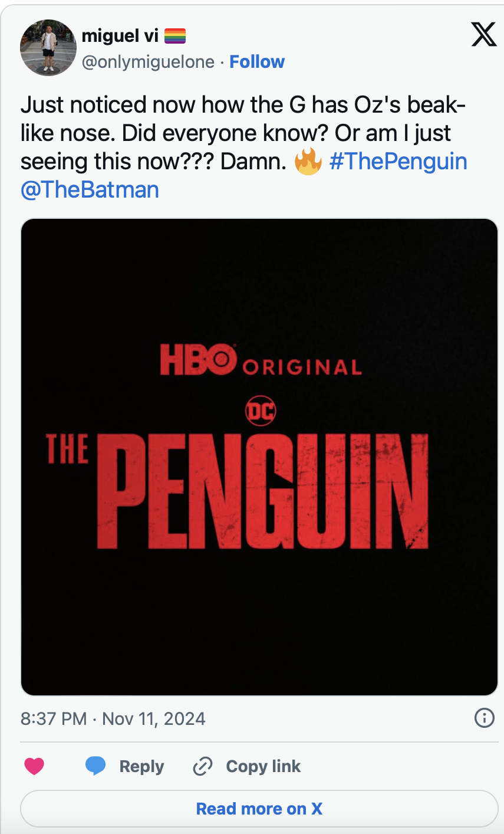Open the 8:37 PM Nov 11, 2024 timestamp
The image size is (504, 834).
(113, 718)
